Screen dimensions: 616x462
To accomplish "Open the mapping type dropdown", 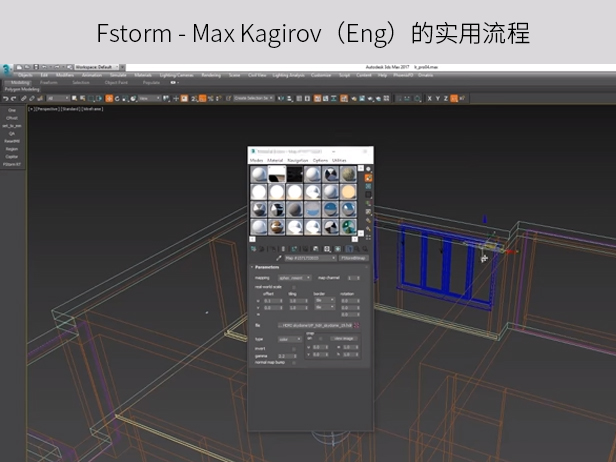I will point(294,277).
